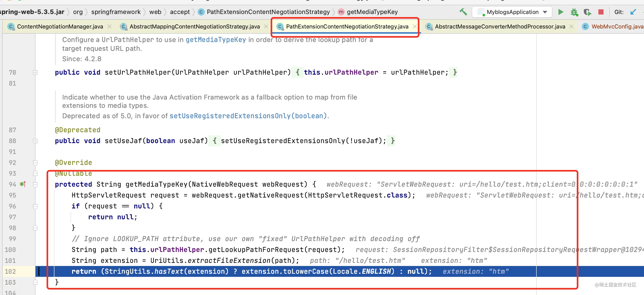Click the org breadcrumb item
This screenshot has height=295, width=644.
pyautogui.click(x=78, y=12)
